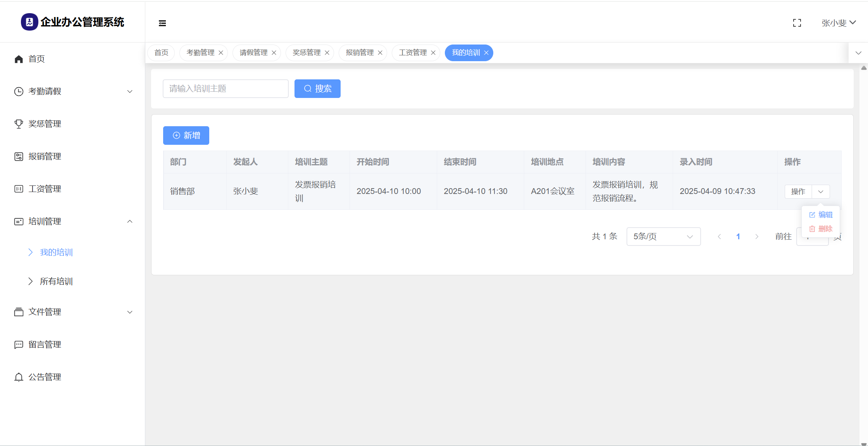Screen dimensions: 868x446
Task: Open 留言管理 message item
Action: [x=45, y=345]
